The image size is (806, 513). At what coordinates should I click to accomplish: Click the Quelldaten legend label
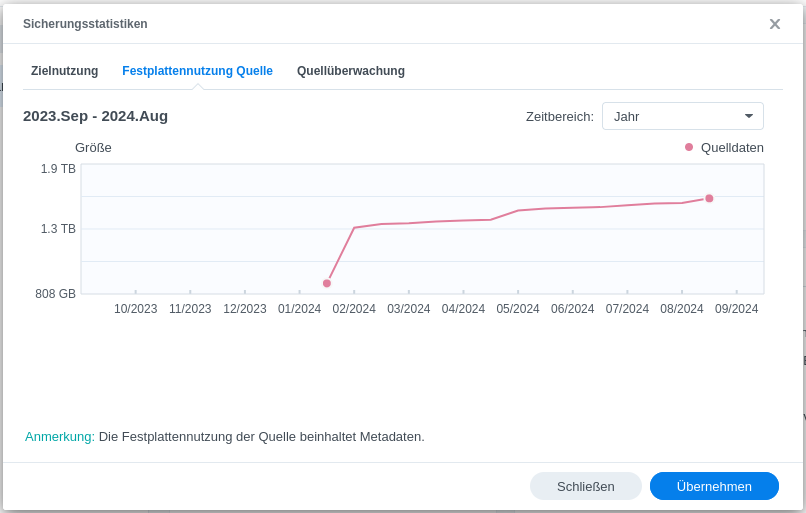(732, 148)
